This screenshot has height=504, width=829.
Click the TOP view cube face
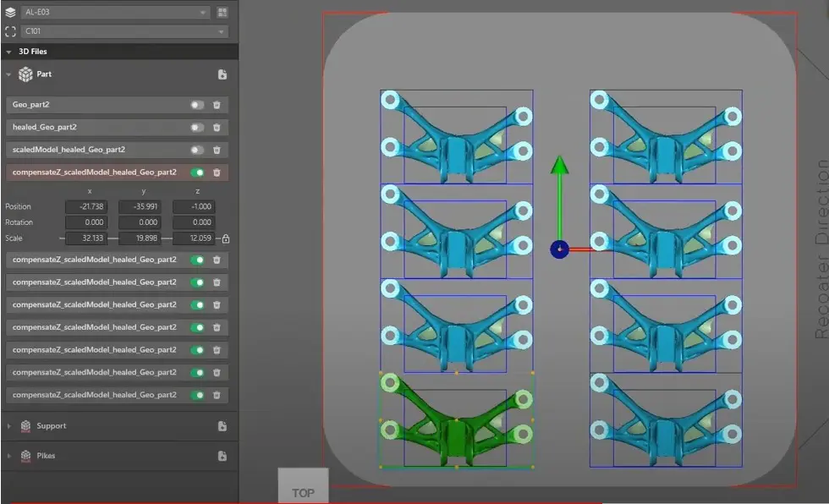(303, 492)
